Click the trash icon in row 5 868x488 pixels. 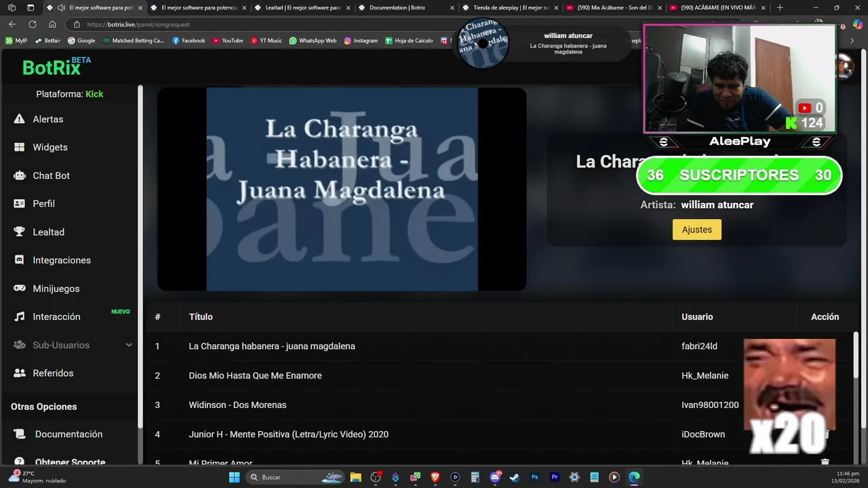[x=825, y=462]
